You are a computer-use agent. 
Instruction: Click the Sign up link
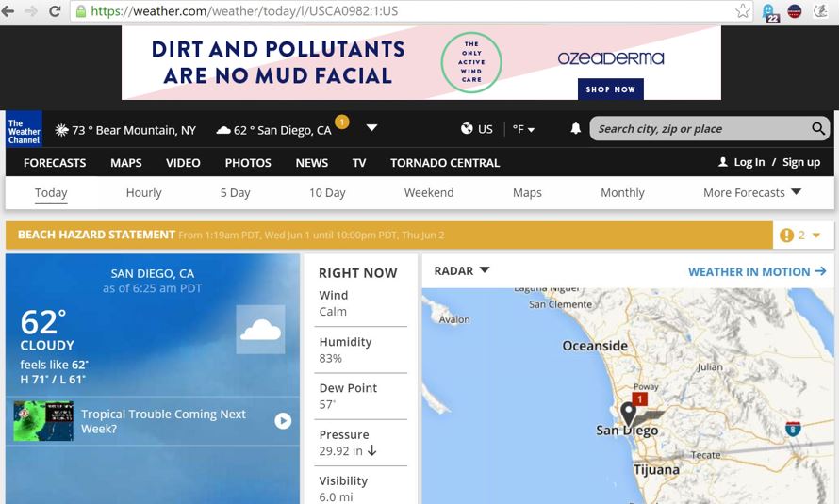tap(801, 162)
